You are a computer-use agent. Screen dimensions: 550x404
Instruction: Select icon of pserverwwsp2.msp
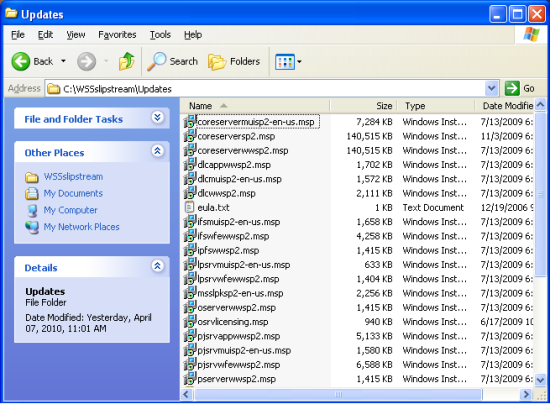[x=189, y=379]
